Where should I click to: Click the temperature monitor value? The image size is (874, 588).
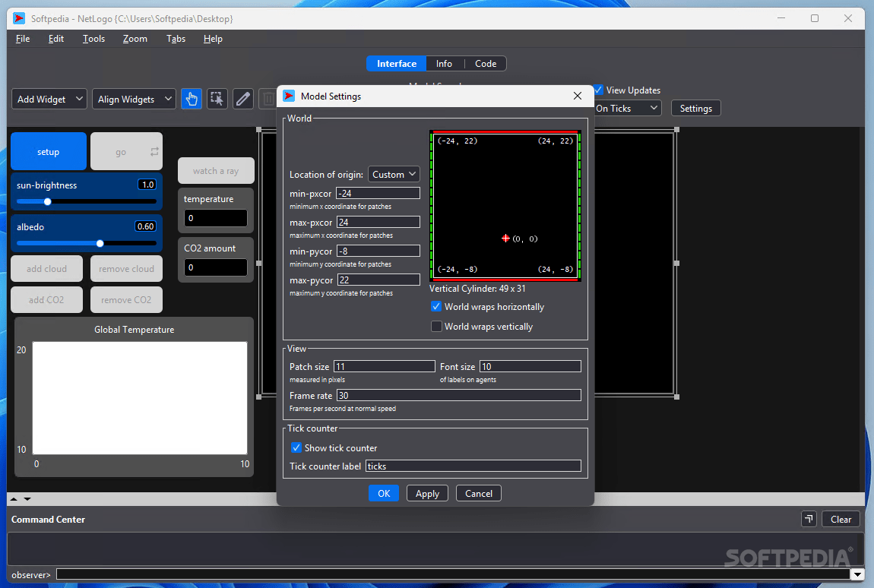pos(216,218)
